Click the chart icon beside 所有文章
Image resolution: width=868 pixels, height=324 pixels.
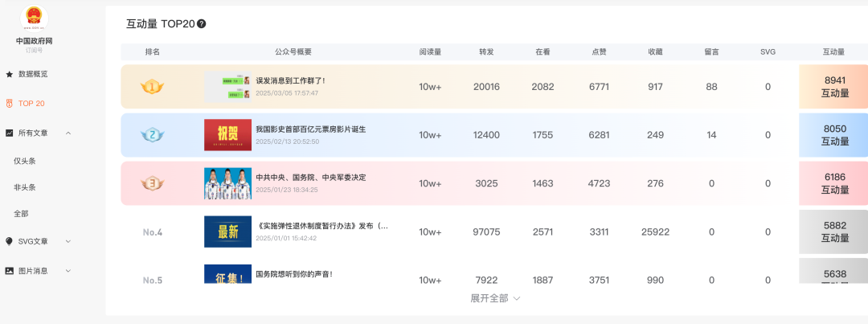(x=10, y=133)
